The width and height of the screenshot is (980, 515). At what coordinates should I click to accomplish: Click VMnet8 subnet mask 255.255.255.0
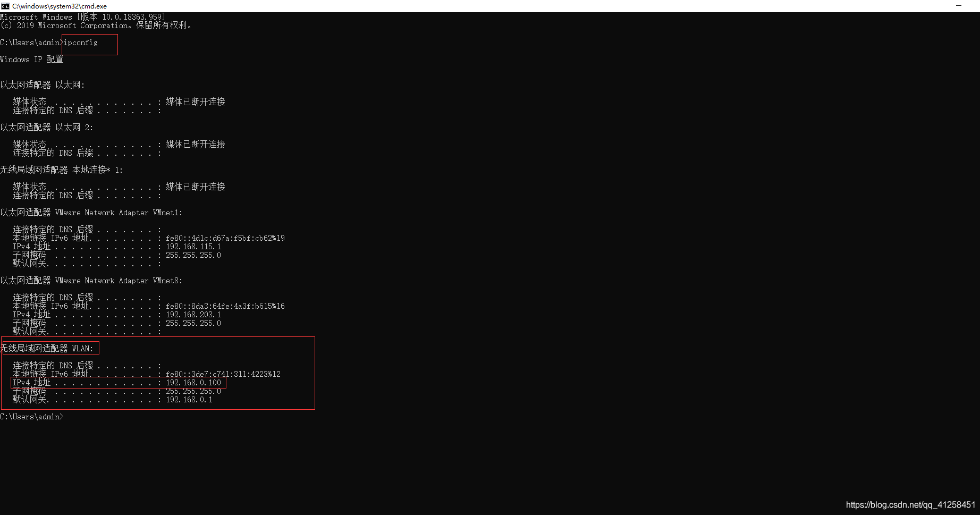click(x=193, y=323)
